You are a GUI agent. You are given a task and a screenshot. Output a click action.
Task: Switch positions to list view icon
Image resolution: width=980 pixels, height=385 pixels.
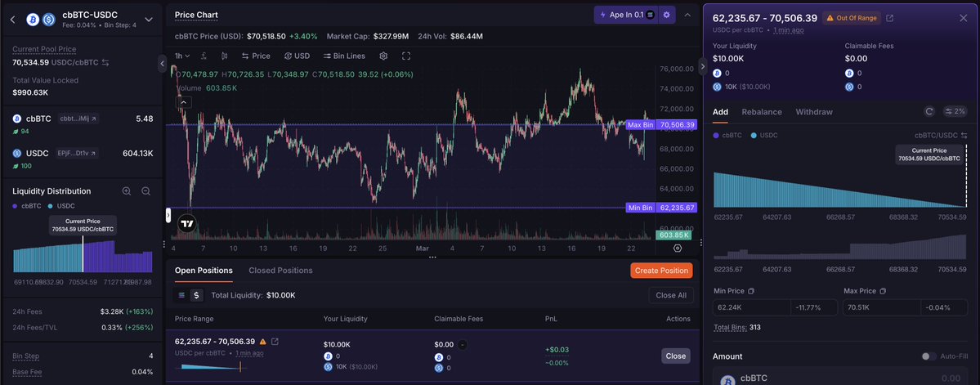[x=181, y=295]
